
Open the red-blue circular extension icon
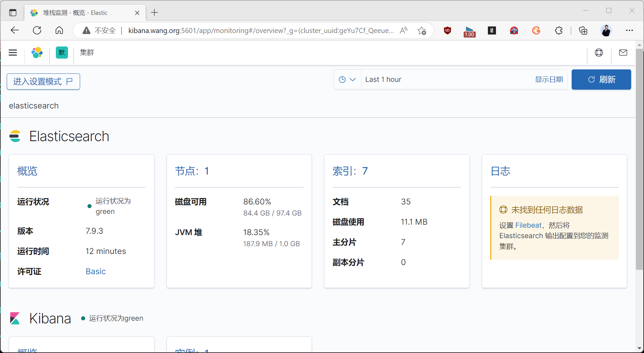514,31
